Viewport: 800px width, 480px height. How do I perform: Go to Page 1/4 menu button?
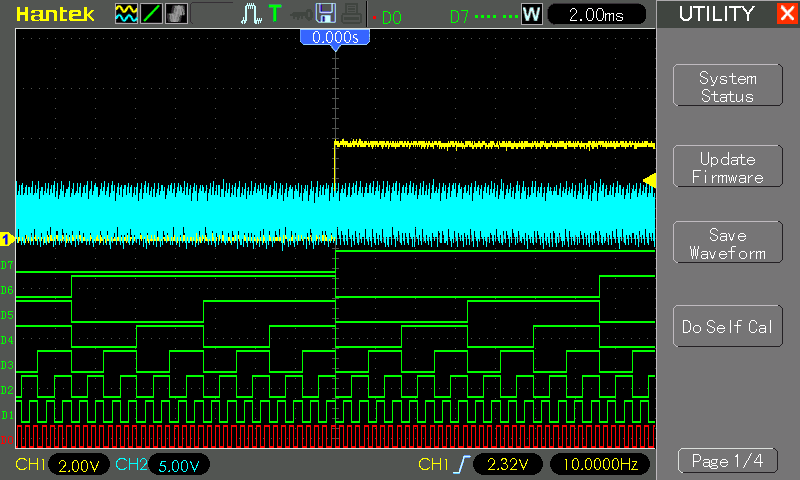[x=728, y=461]
